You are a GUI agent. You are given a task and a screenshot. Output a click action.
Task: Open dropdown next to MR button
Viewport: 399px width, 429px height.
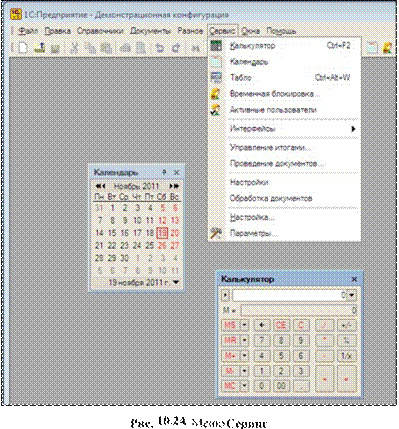245,340
